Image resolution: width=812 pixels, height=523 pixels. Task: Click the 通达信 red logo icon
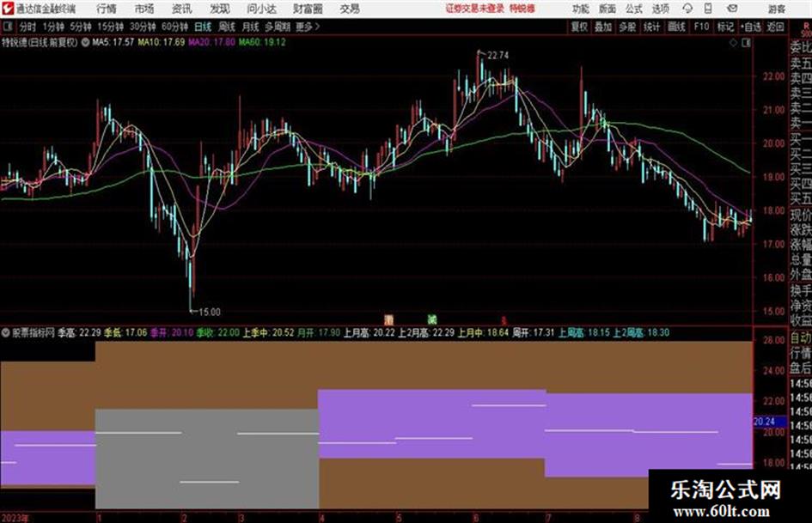(x=8, y=9)
